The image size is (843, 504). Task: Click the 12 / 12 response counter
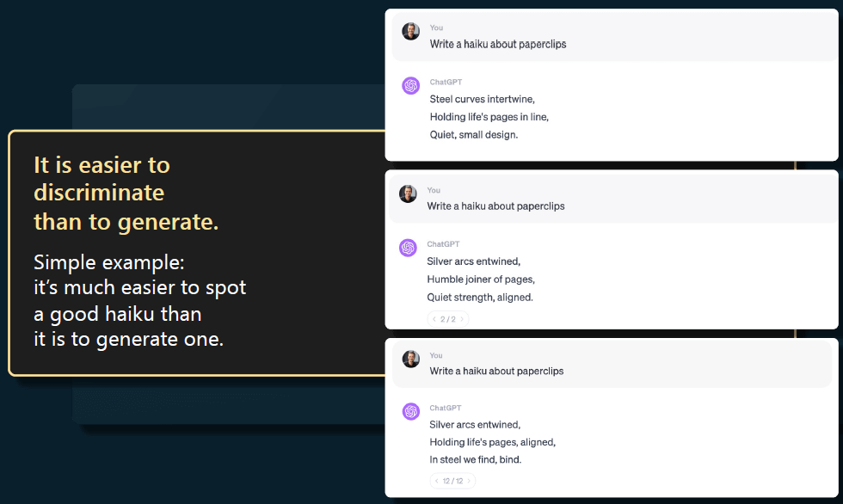point(452,482)
